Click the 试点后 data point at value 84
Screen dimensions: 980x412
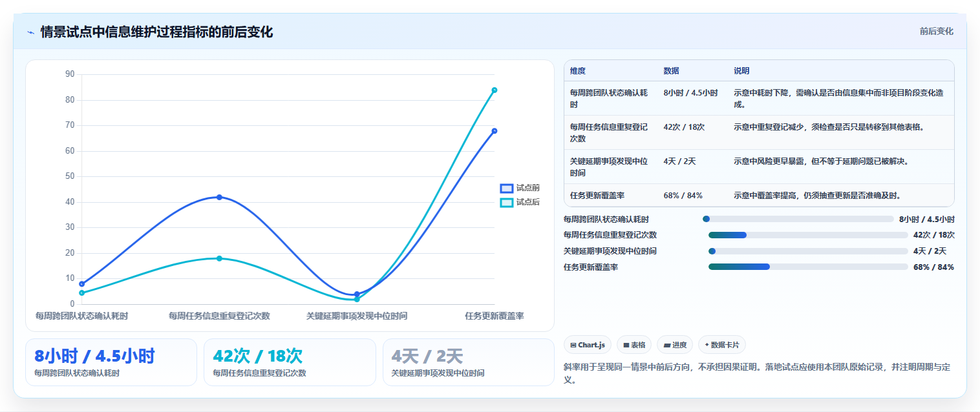(495, 90)
